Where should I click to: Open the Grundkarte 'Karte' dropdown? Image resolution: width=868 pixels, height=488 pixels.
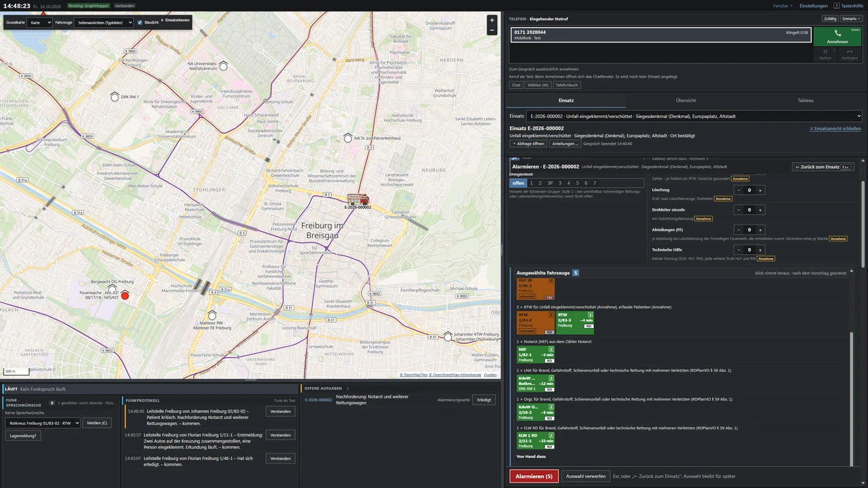click(39, 22)
